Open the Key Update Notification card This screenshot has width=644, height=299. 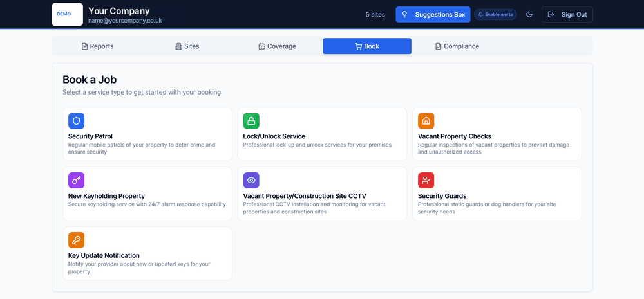147,253
